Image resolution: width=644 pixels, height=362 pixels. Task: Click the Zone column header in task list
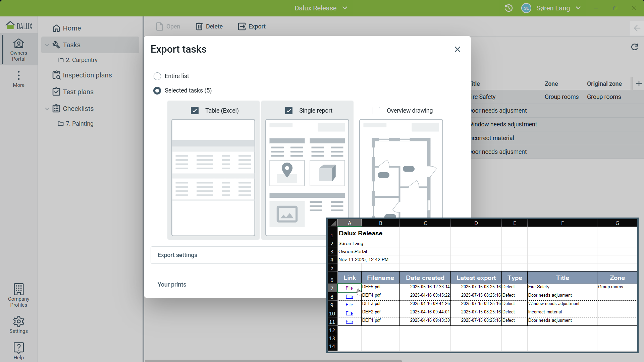pyautogui.click(x=551, y=84)
